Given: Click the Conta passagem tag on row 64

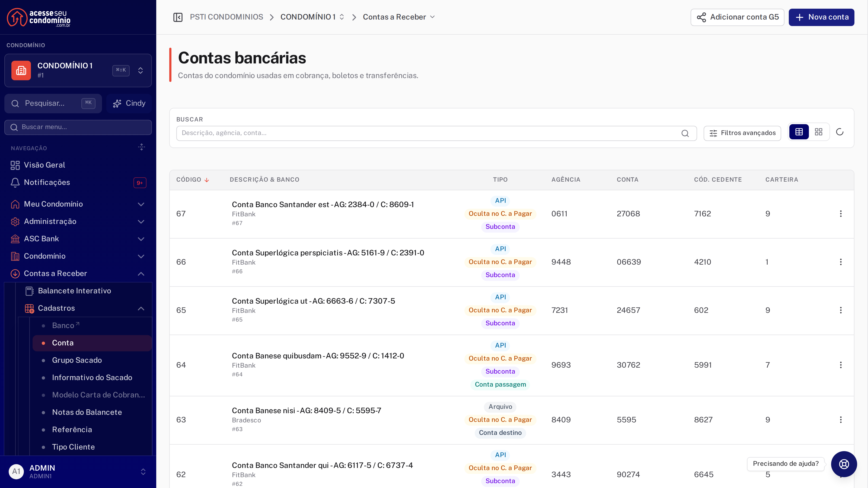Looking at the screenshot, I should pyautogui.click(x=500, y=385).
